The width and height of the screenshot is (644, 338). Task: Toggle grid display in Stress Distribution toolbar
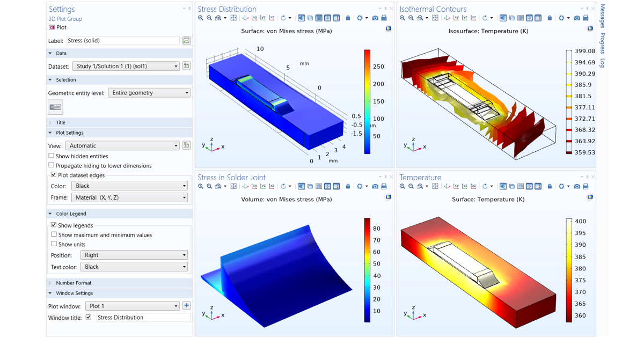319,18
